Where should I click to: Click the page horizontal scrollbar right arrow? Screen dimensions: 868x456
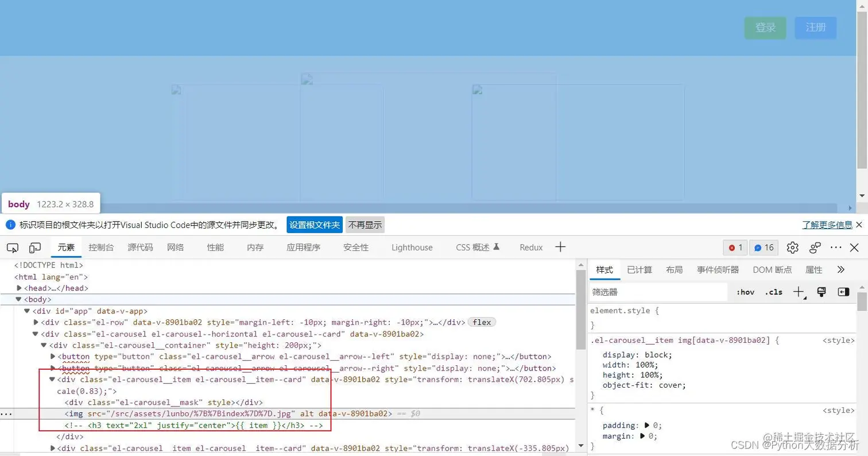tap(850, 207)
